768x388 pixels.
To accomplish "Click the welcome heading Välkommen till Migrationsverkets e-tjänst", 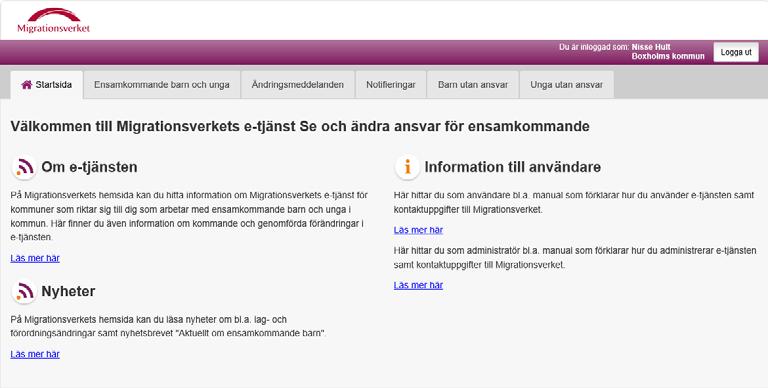I will (300, 126).
